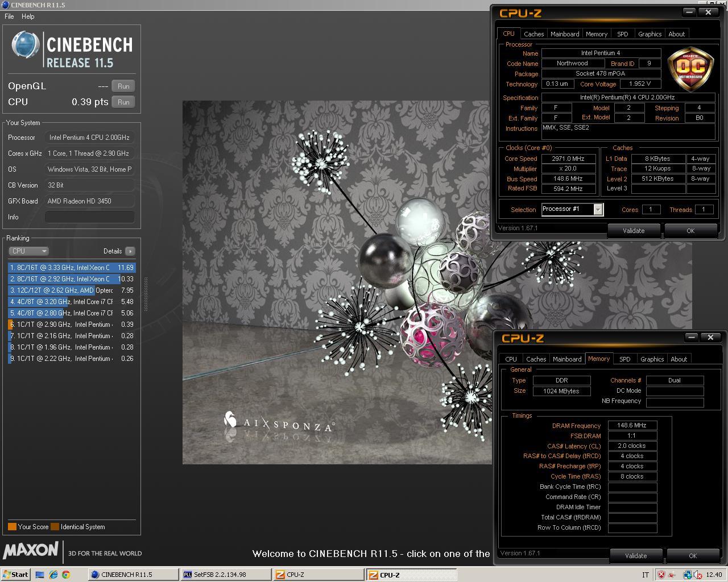
Task: Click the IT language indicator
Action: click(646, 575)
